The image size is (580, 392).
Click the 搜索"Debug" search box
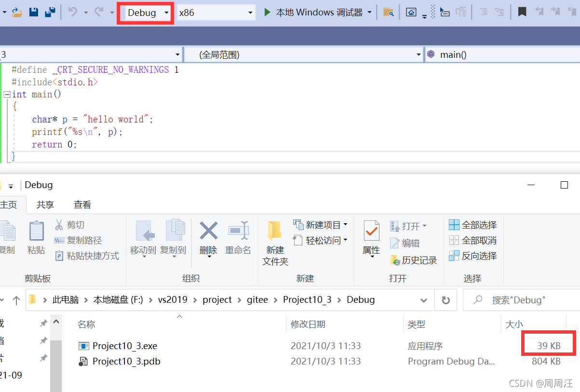pos(521,300)
